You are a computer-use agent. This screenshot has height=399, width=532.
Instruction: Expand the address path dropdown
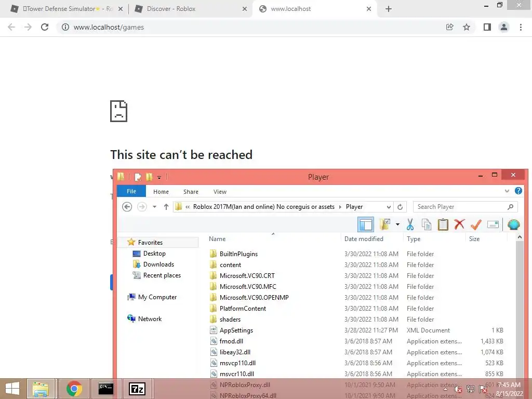pos(389,207)
